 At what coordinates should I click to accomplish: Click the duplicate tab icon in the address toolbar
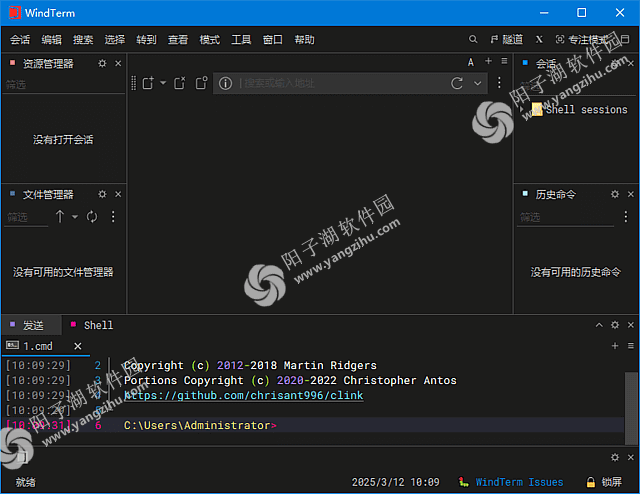[201, 83]
